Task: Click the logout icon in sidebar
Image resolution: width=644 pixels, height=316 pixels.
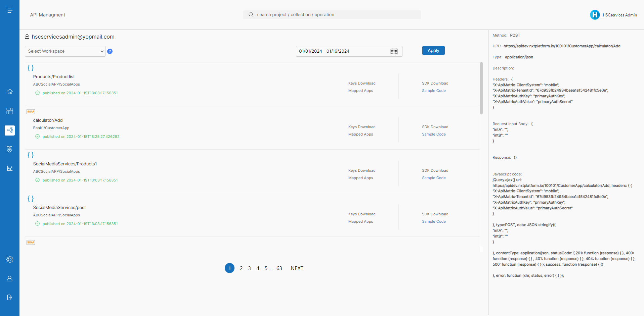Action: coord(10,298)
